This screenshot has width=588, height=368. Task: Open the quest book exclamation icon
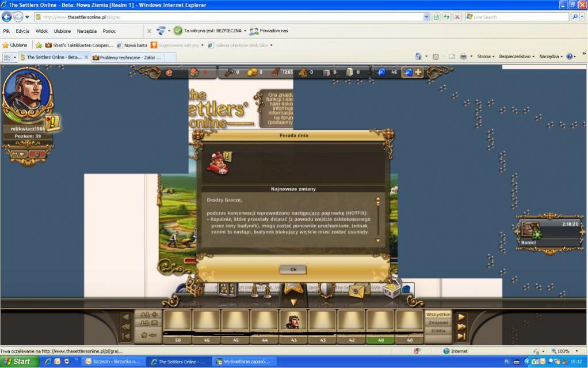click(x=53, y=122)
